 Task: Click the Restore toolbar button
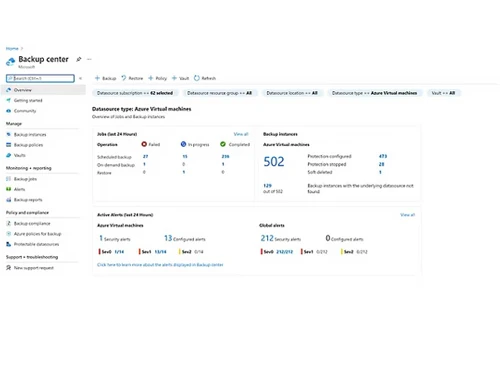pos(132,78)
